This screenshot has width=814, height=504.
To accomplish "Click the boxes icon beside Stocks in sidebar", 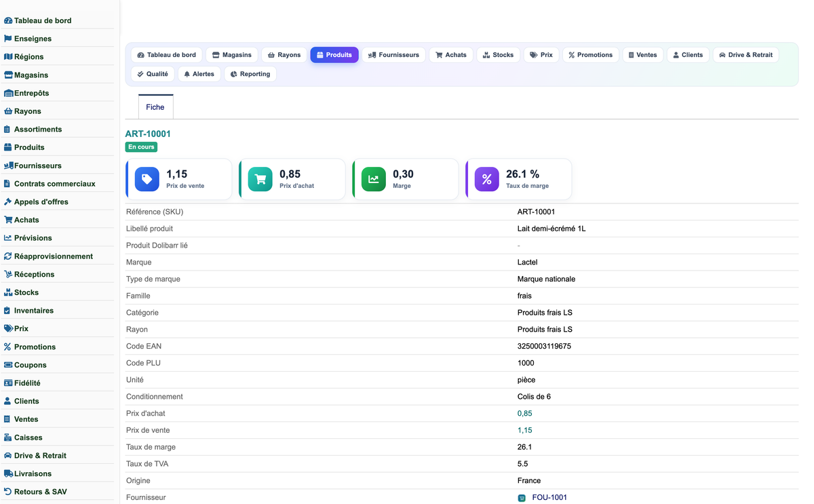I will click(8, 292).
